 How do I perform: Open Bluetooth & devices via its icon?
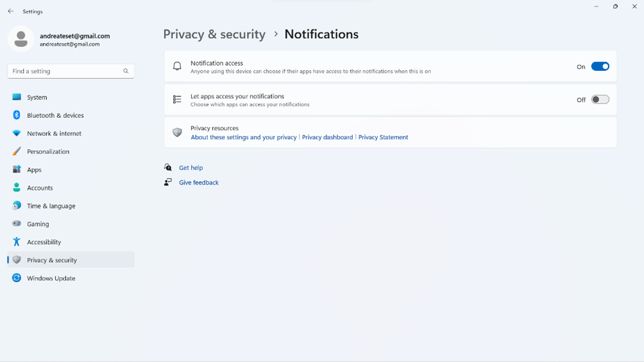coord(17,115)
